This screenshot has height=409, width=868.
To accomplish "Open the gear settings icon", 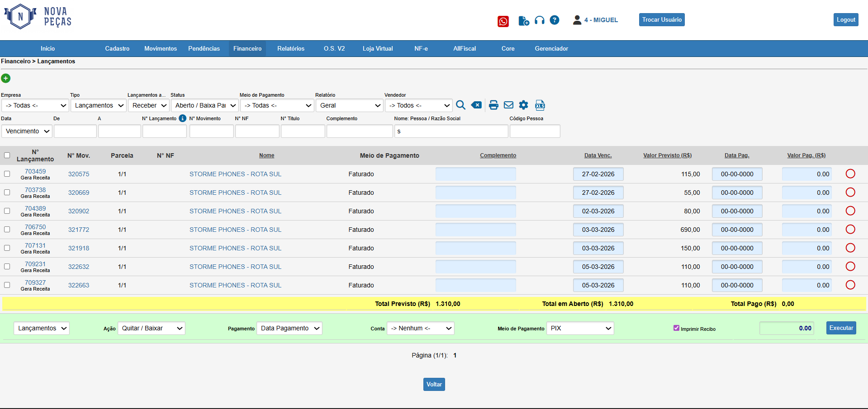I will (x=523, y=105).
